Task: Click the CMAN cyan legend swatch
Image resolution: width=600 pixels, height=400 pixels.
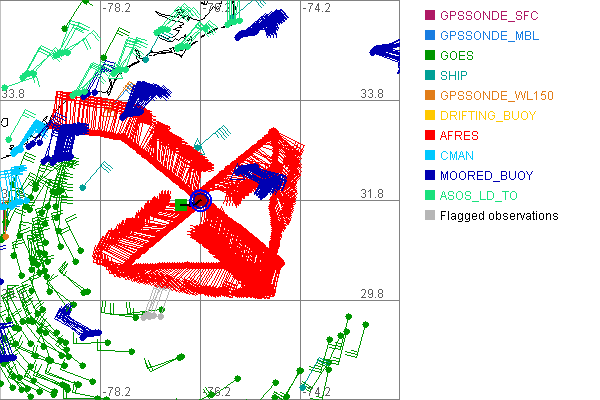Action: pyautogui.click(x=430, y=156)
